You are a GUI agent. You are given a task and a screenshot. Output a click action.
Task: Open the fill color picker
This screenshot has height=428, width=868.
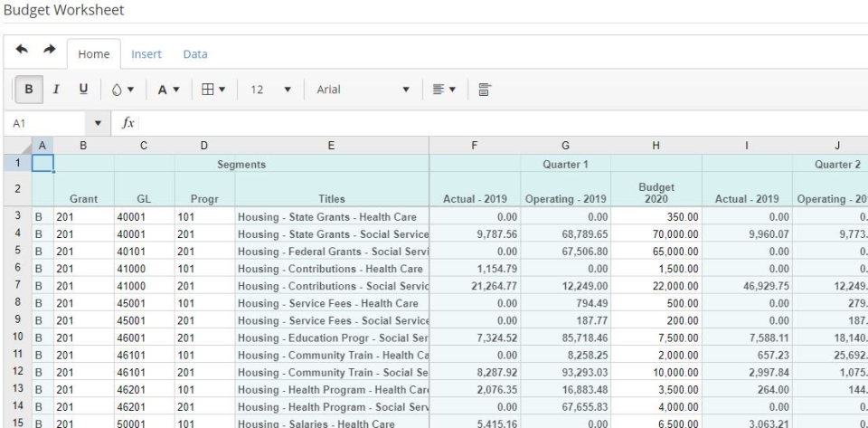[x=122, y=90]
